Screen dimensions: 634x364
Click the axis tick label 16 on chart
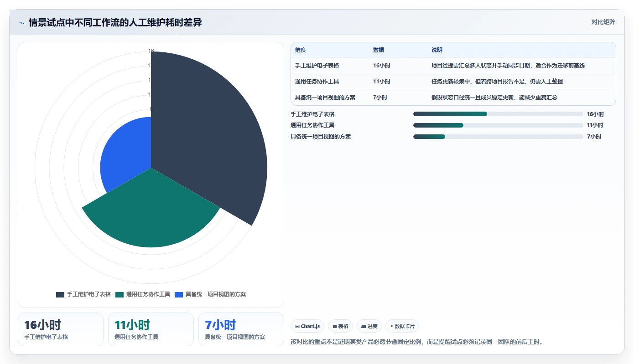(151, 51)
